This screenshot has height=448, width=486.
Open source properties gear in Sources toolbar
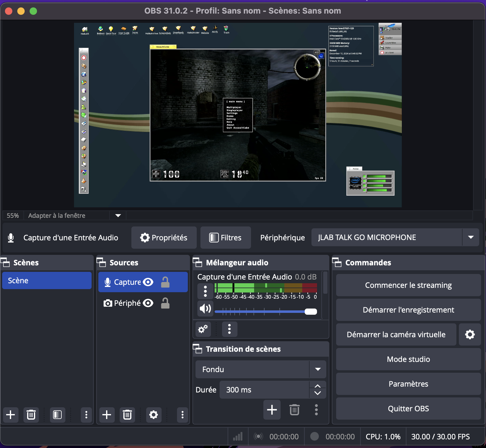click(154, 415)
